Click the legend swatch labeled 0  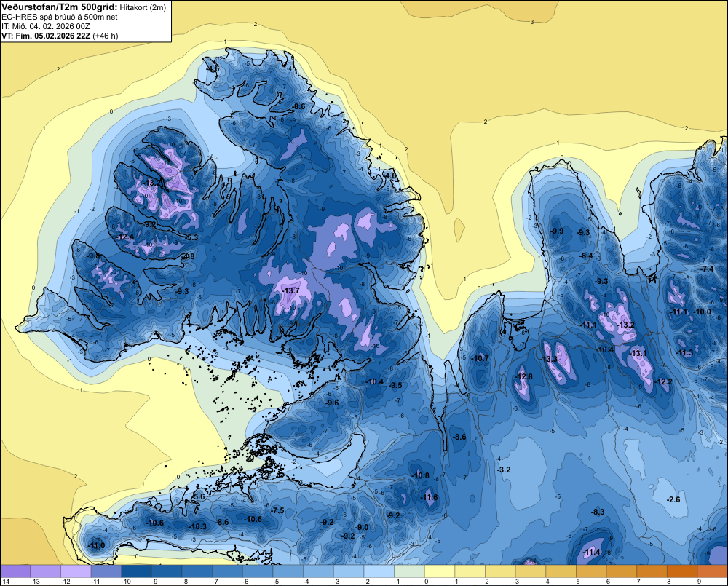[440, 571]
